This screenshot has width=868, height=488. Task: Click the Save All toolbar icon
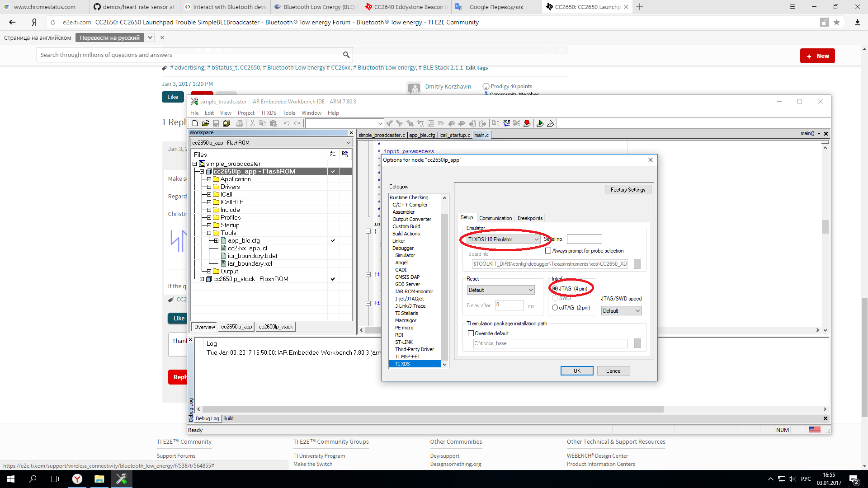point(226,123)
